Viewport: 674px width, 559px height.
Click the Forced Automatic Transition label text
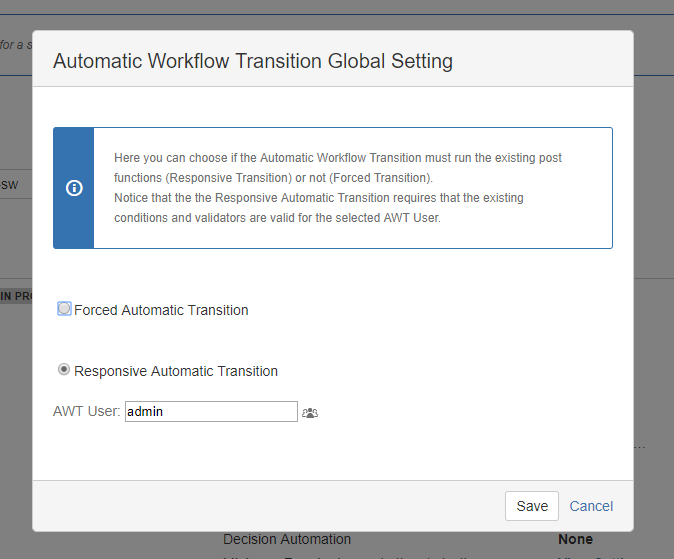pos(161,310)
